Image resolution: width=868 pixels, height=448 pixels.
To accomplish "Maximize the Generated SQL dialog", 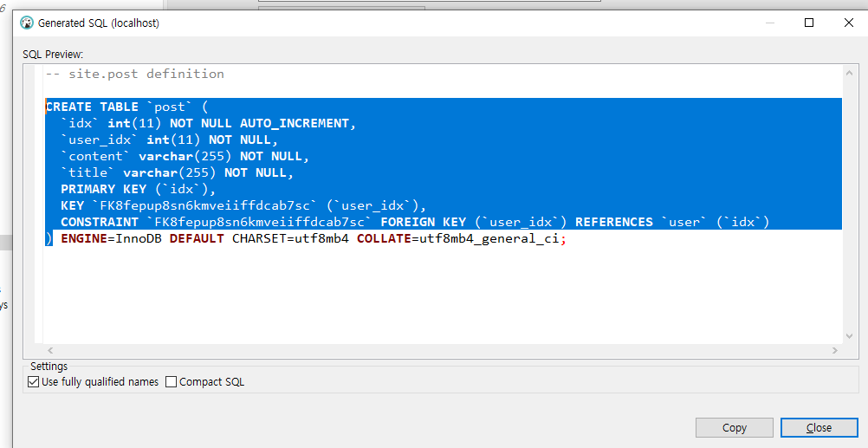I will point(809,23).
